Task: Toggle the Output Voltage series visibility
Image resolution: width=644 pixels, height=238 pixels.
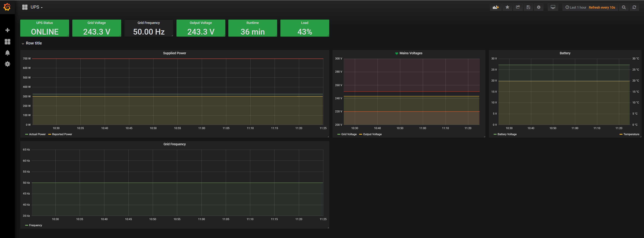Action: 372,134
